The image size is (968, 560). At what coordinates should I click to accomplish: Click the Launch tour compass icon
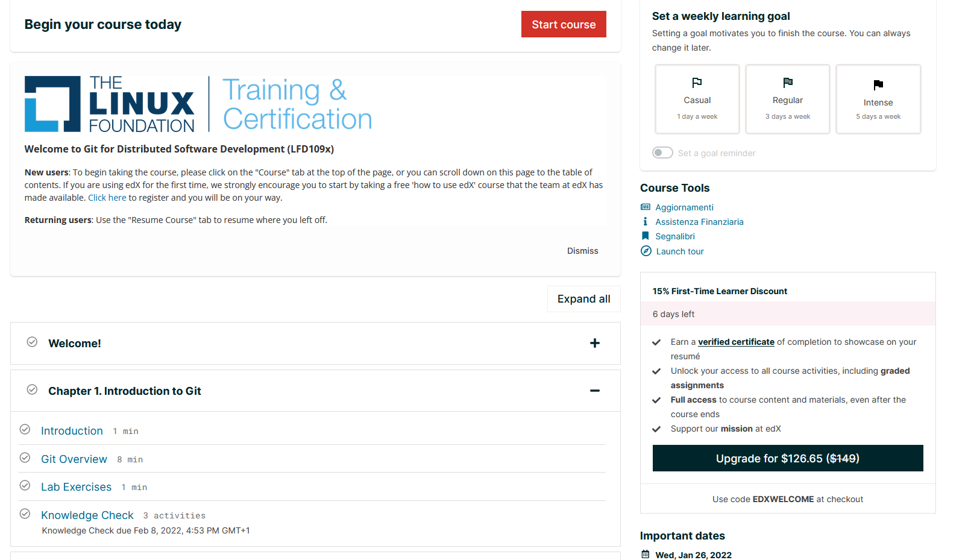(646, 251)
